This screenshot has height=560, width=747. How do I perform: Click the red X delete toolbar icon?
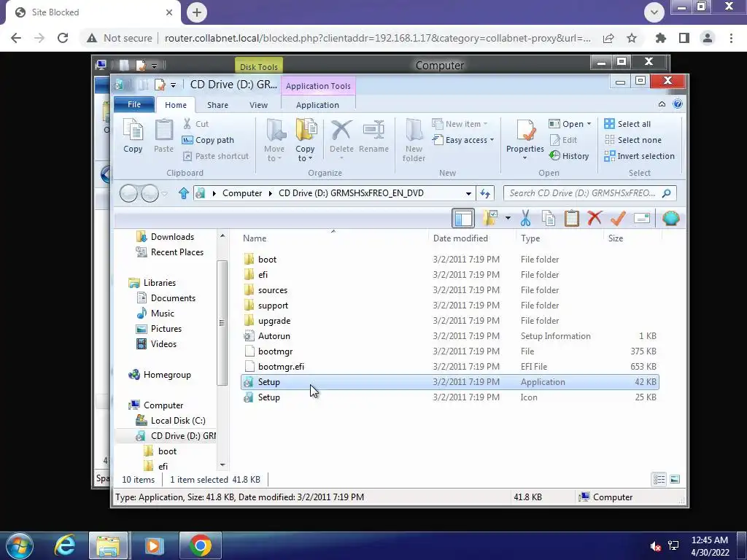click(x=594, y=218)
